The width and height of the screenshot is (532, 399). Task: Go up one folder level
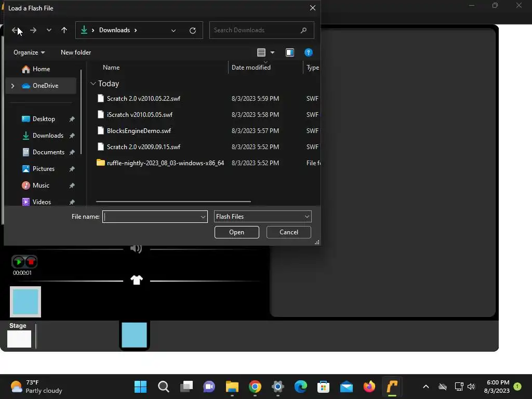click(64, 30)
